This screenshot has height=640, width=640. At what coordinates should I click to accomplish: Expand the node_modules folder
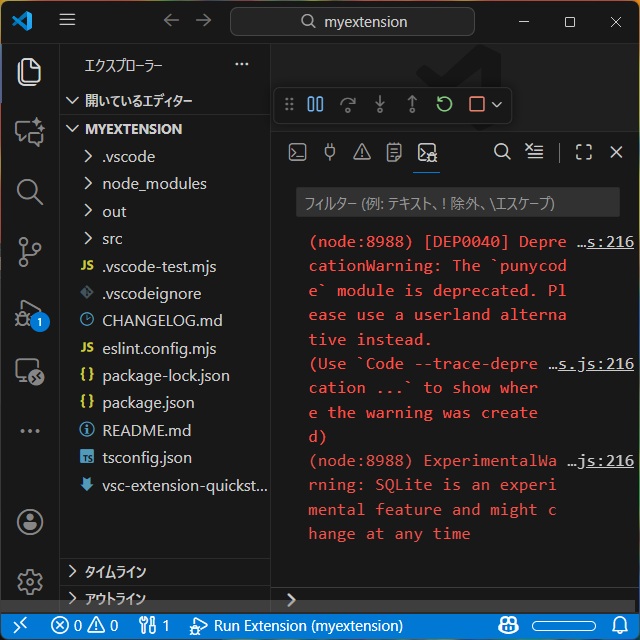click(x=153, y=184)
